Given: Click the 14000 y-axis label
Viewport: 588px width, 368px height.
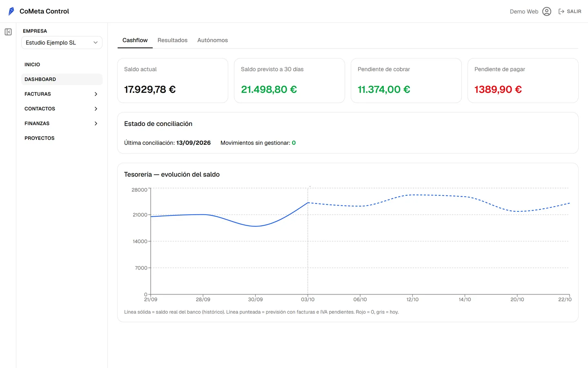Looking at the screenshot, I should point(140,241).
